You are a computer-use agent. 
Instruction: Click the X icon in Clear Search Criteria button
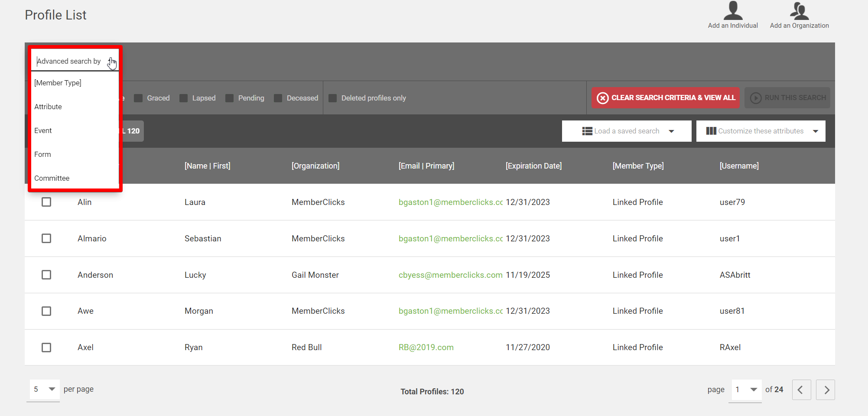coord(602,98)
